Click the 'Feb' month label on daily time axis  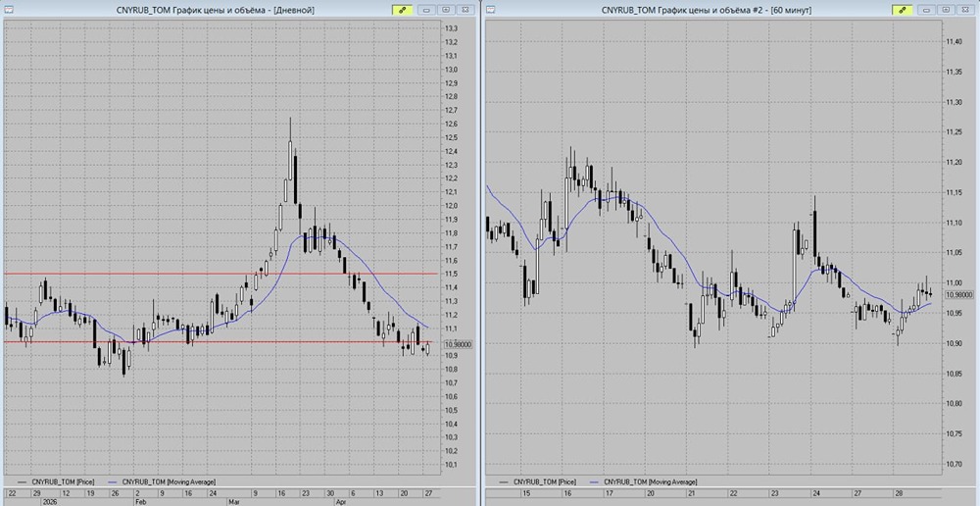pos(140,501)
